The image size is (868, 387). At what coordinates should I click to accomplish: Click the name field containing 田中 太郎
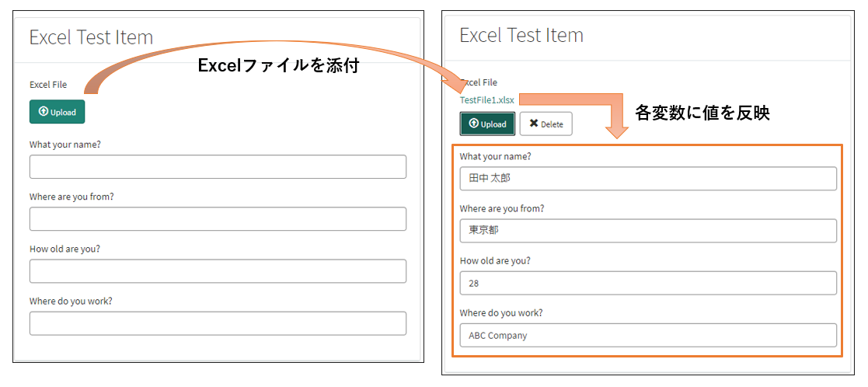click(648, 179)
